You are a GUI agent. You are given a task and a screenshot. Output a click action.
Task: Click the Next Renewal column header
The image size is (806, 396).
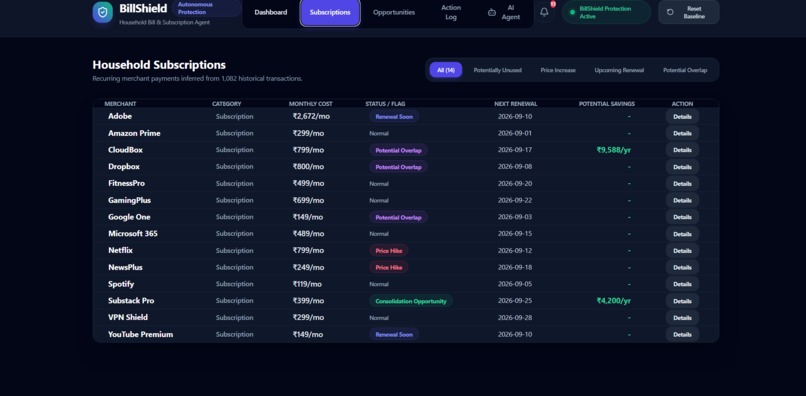(516, 104)
